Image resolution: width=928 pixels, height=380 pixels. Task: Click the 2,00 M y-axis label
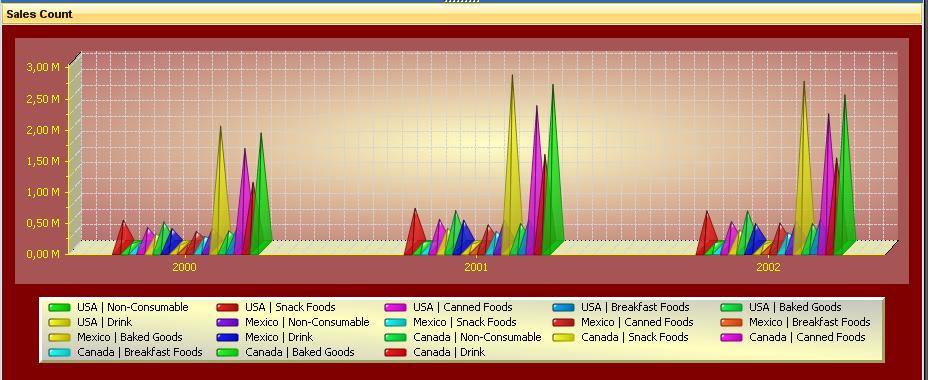[43, 130]
